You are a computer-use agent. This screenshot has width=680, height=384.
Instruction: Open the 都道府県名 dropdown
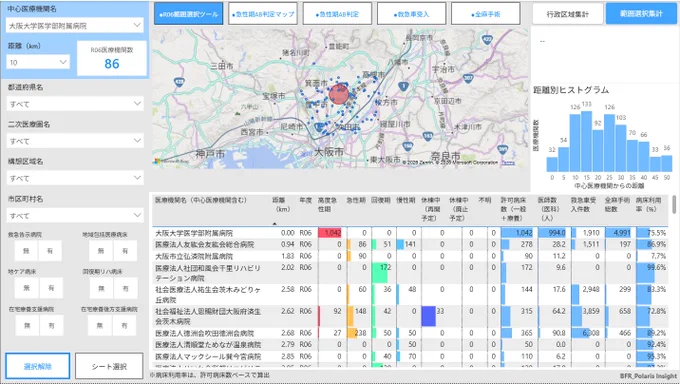75,104
